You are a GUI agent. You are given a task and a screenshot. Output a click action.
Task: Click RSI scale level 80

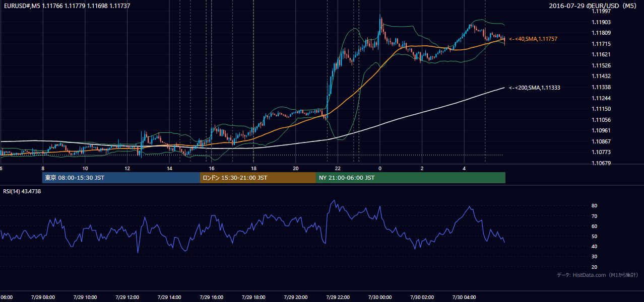(594, 206)
